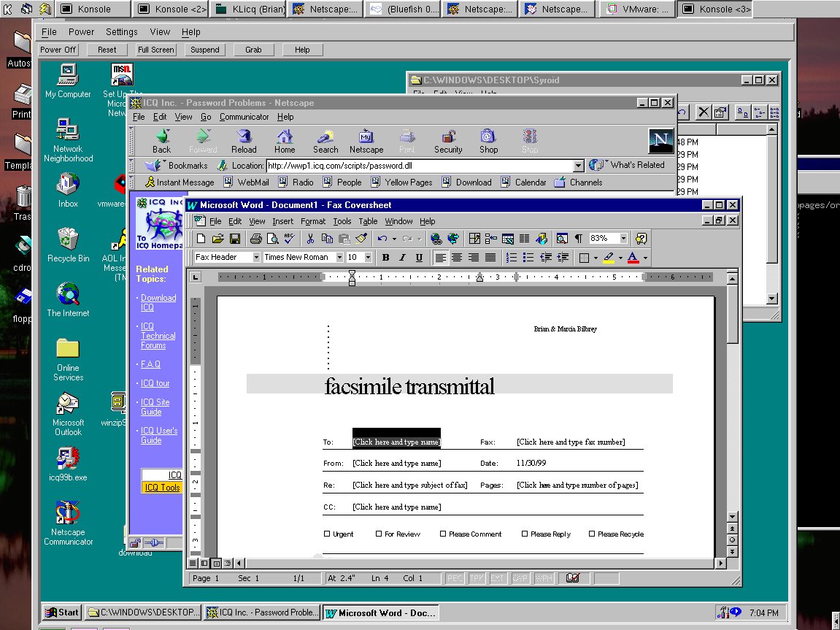The image size is (840, 630).
Task: Toggle Bold formatting in Word
Action: (385, 258)
